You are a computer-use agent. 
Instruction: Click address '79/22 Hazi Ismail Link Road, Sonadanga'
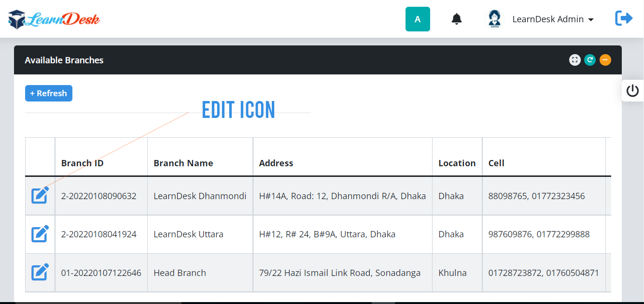click(x=340, y=273)
